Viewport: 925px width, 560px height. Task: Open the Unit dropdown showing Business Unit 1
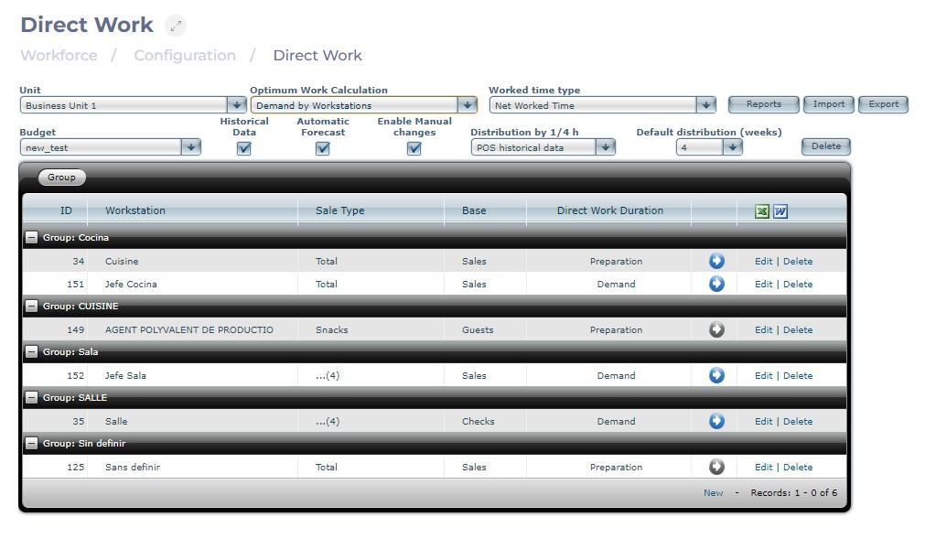click(x=134, y=105)
